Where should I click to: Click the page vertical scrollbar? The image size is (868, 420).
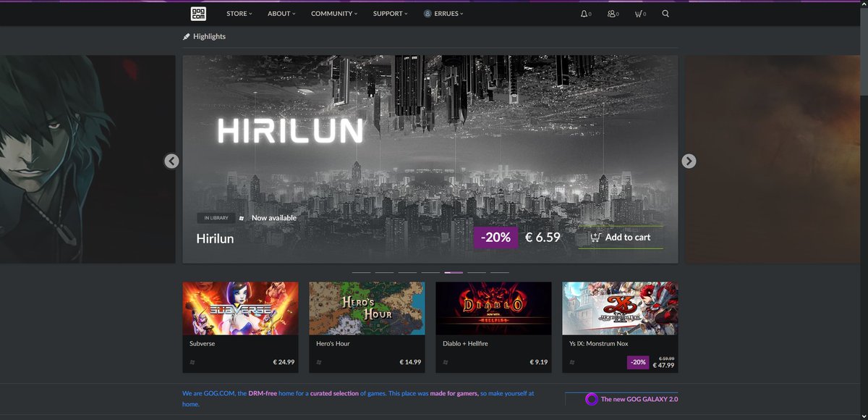[864, 210]
